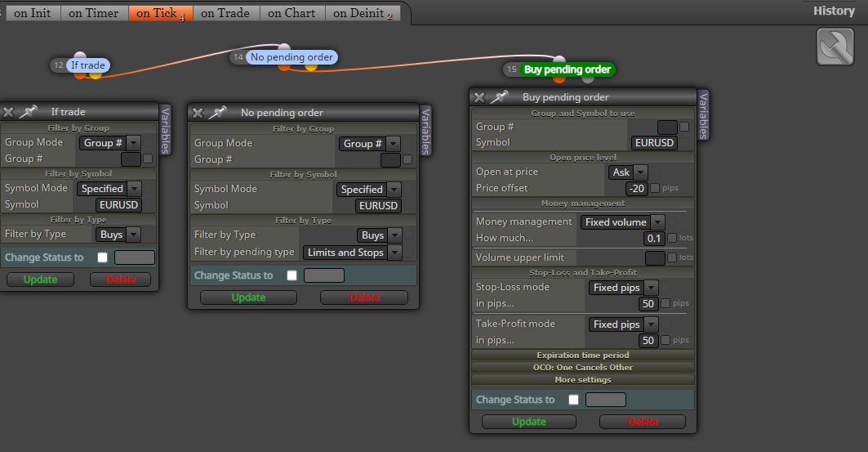Switch to the on Deinit tab

(363, 13)
